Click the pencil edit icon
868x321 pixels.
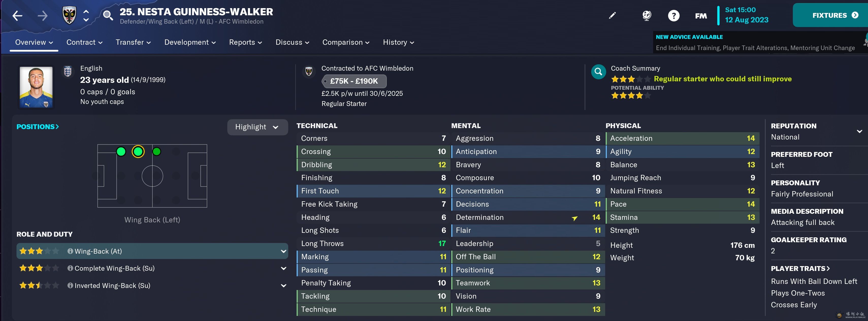coord(612,16)
